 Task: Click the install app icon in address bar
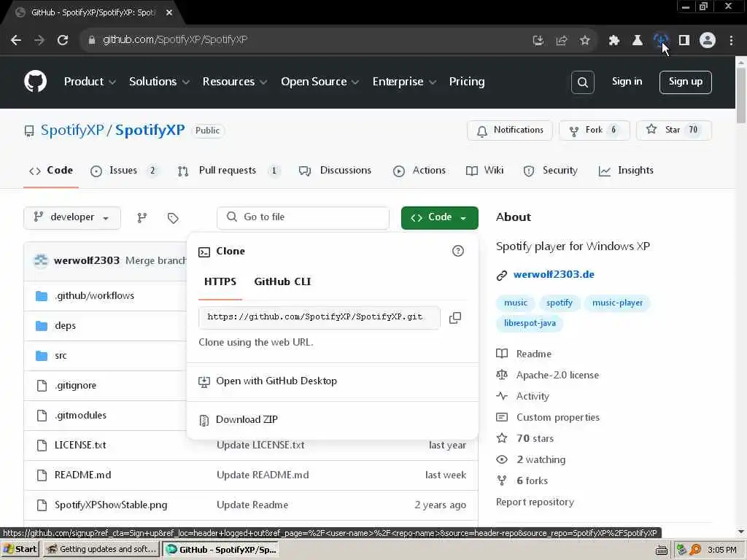538,41
